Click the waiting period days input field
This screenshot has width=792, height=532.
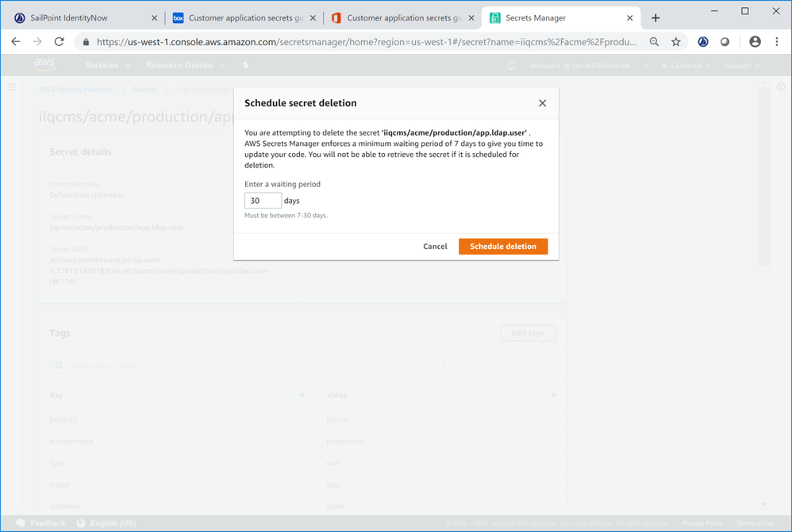click(263, 201)
